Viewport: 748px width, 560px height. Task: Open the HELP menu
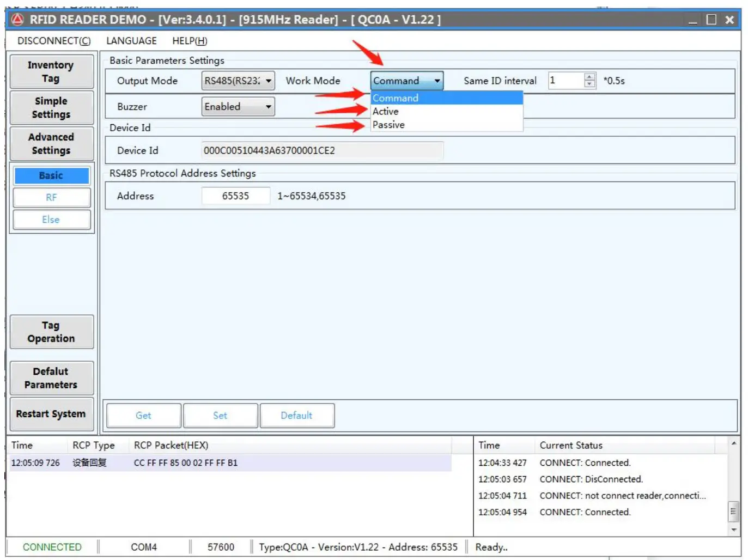pyautogui.click(x=190, y=41)
